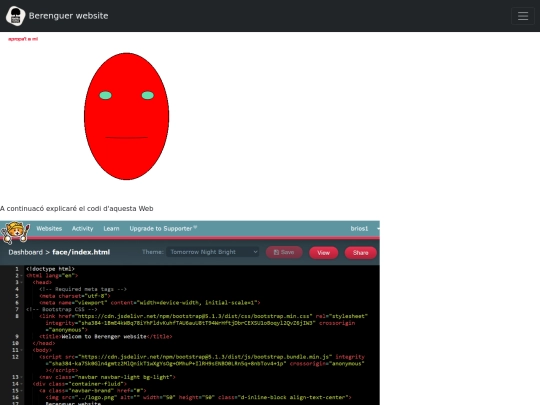
Task: Click the Dashboard breadcrumb link
Action: click(x=26, y=252)
